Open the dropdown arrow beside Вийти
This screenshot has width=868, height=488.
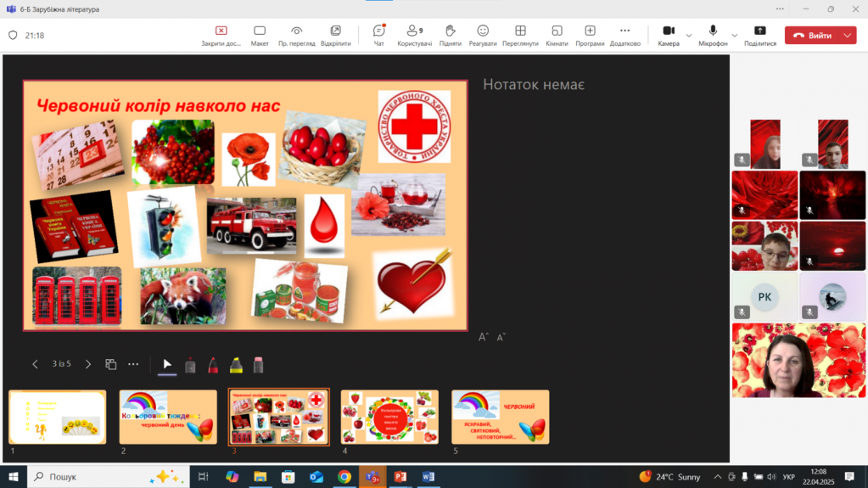click(847, 36)
